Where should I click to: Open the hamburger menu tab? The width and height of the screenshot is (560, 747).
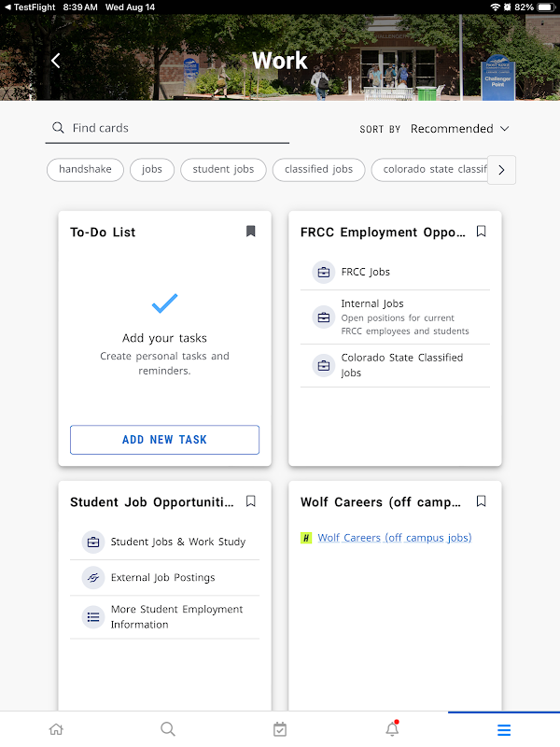pos(504,729)
